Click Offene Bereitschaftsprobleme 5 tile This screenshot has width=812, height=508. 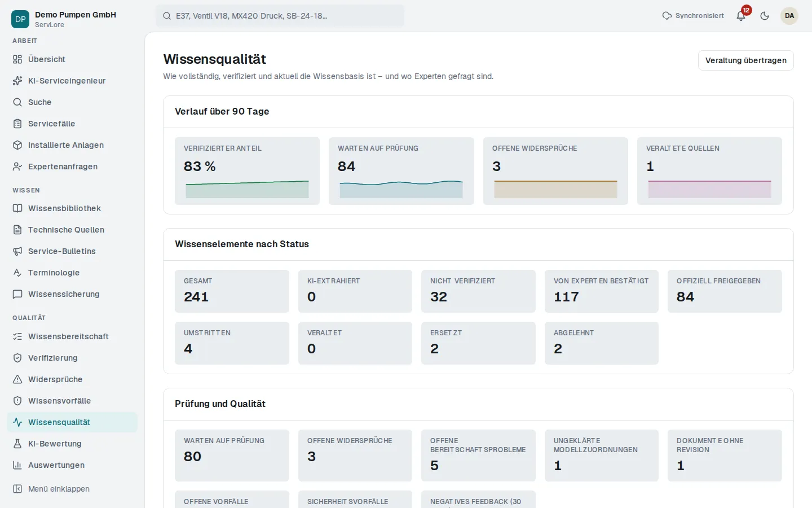(478, 456)
